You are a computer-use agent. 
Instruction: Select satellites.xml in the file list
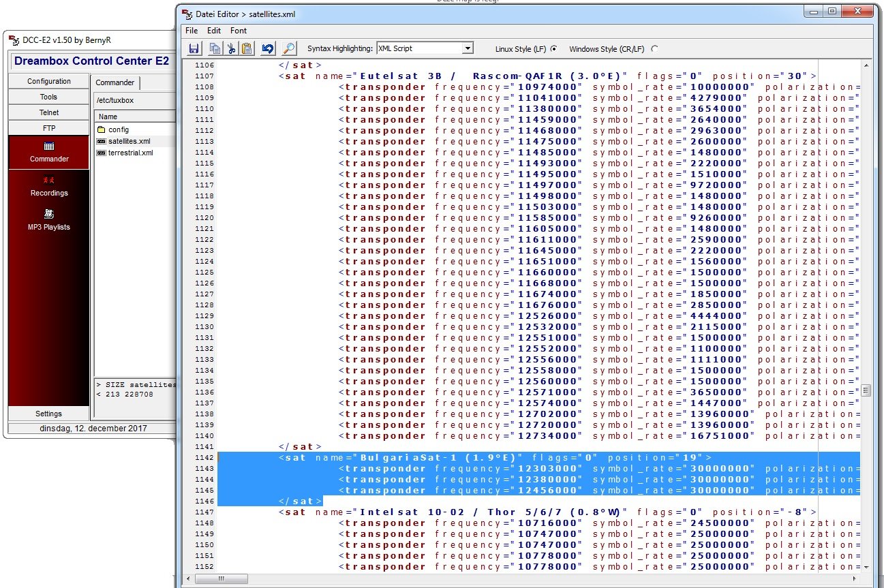click(123, 141)
